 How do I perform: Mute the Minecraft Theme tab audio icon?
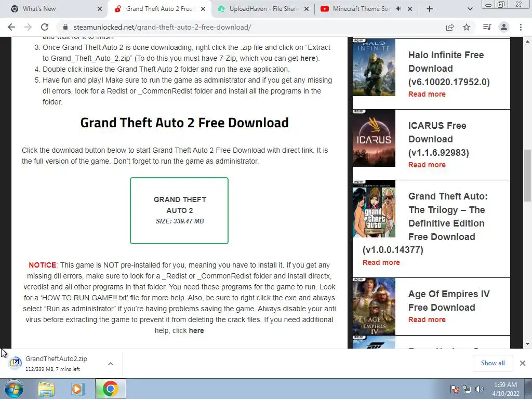398,9
